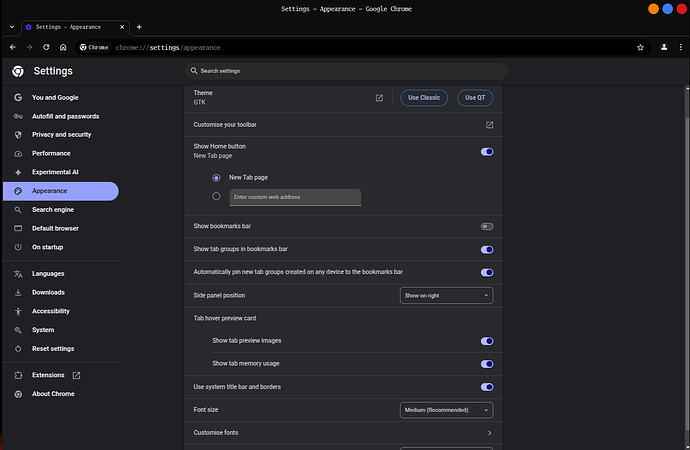Open Extensions external link icon
690x450 pixels.
(76, 375)
